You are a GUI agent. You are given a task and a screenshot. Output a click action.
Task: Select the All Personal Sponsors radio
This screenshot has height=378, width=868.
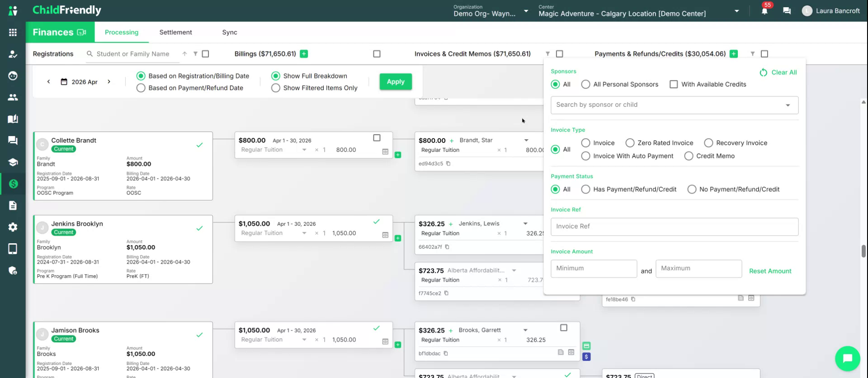[586, 85]
